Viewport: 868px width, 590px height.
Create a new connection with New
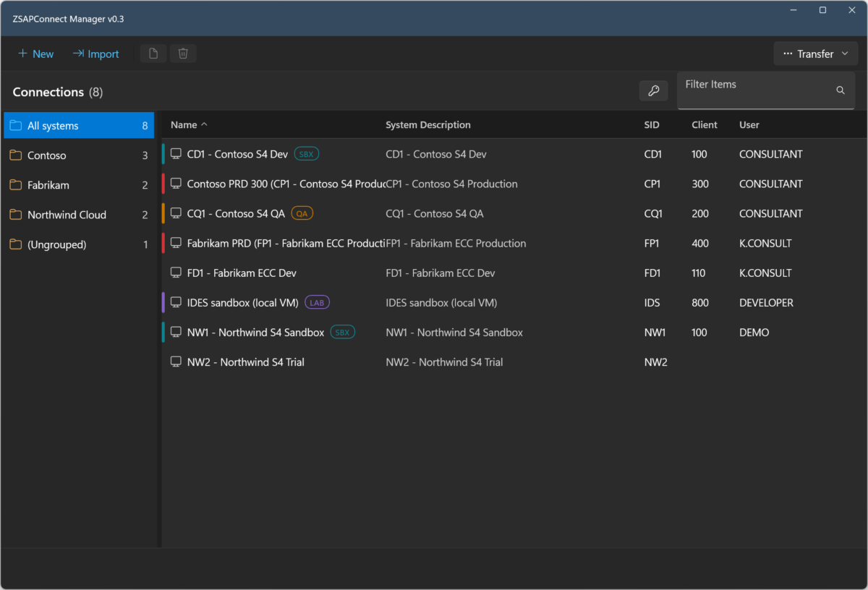(x=35, y=54)
